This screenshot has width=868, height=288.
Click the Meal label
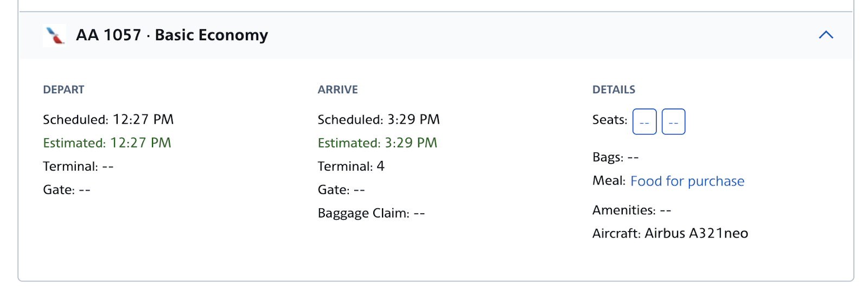[x=609, y=181]
